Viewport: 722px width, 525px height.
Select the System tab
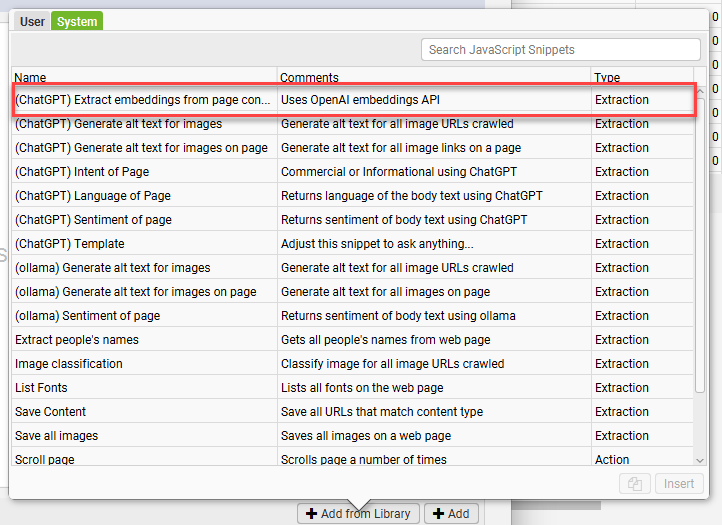click(x=76, y=21)
